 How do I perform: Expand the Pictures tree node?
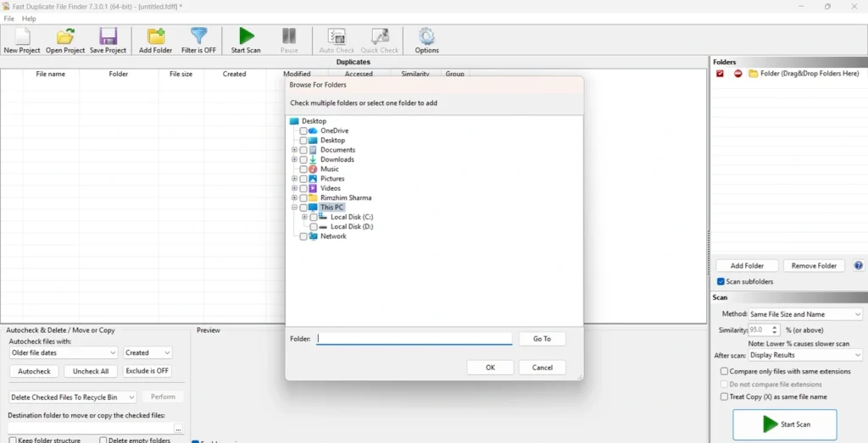click(x=294, y=179)
